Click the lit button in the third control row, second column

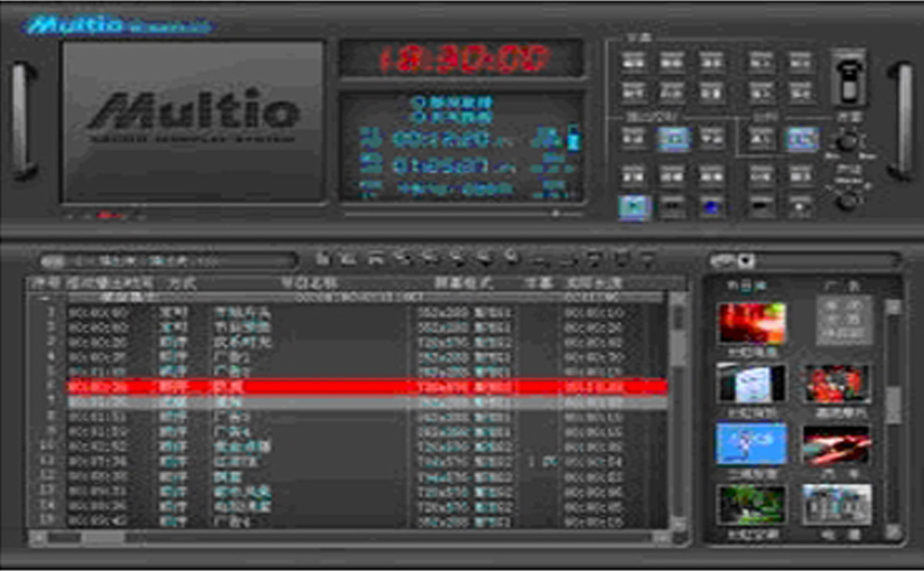[x=674, y=139]
